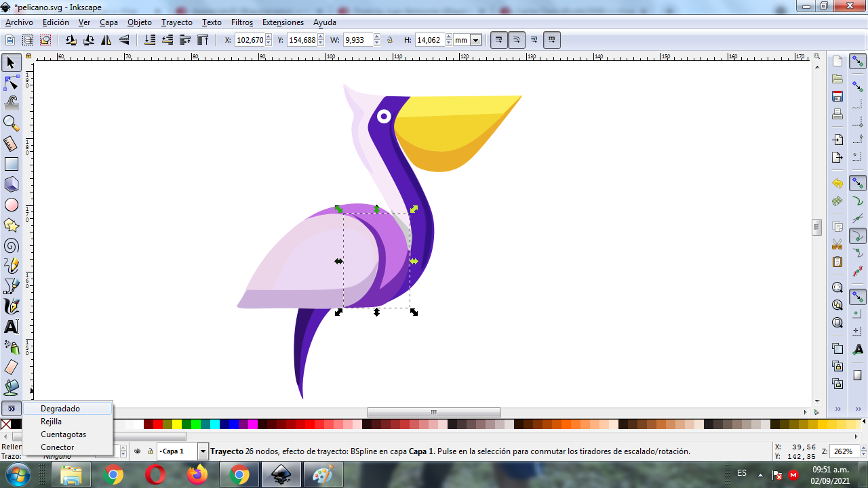
Task: Select the Node edit tool
Action: coord(11,83)
